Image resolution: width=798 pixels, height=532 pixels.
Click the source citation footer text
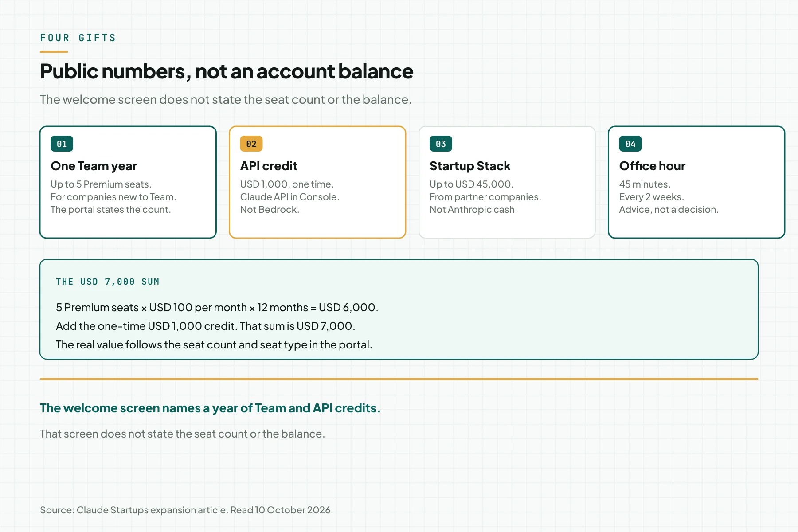(x=186, y=510)
